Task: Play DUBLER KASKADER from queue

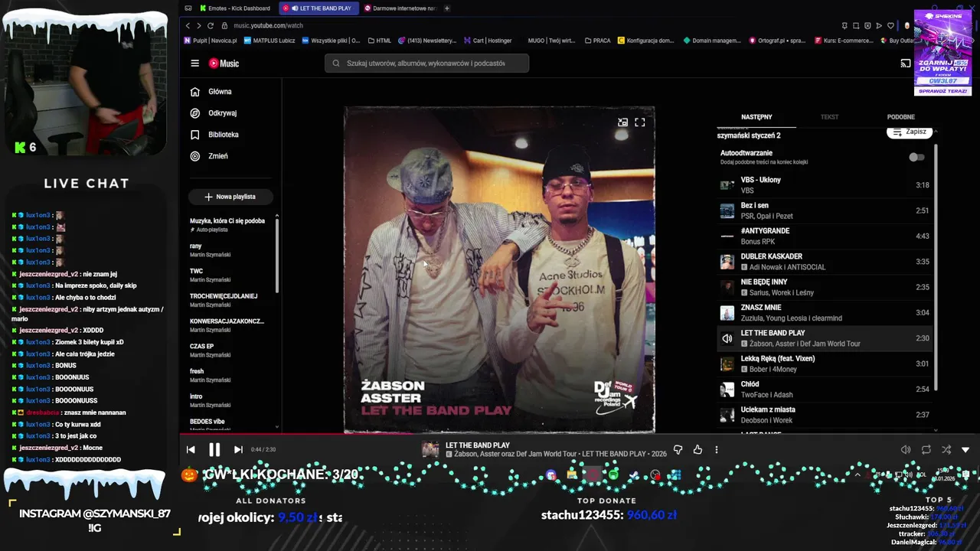Action: (825, 262)
